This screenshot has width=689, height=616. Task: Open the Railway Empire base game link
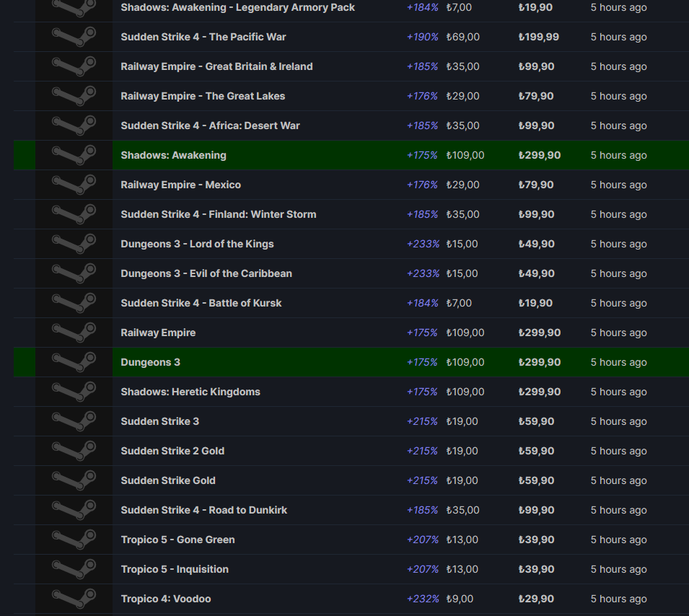point(158,333)
